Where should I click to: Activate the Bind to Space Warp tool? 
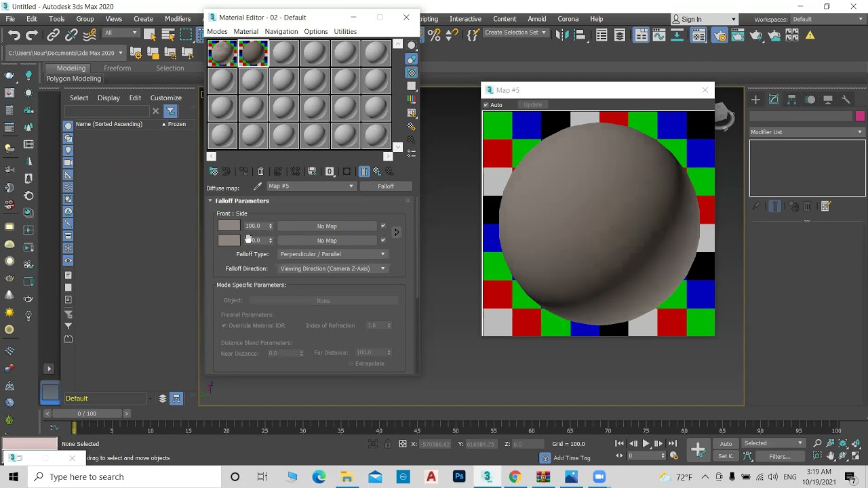click(90, 35)
